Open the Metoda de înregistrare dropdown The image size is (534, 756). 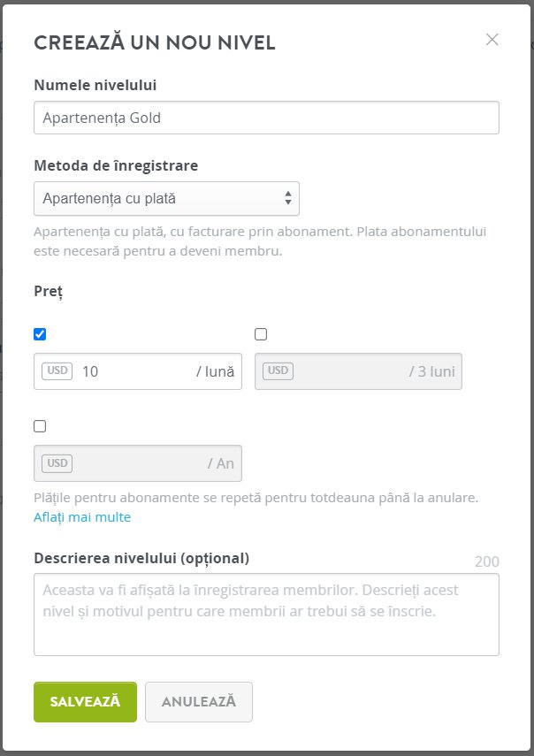[x=166, y=198]
